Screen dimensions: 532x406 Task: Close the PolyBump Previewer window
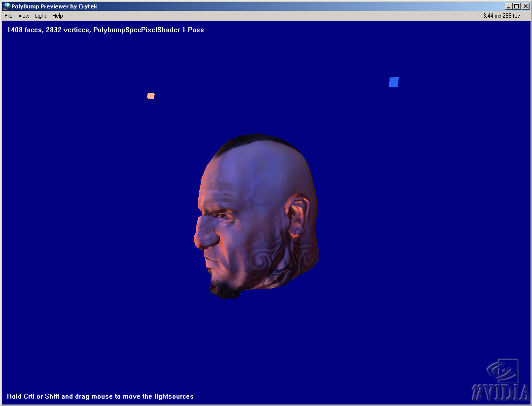point(525,6)
